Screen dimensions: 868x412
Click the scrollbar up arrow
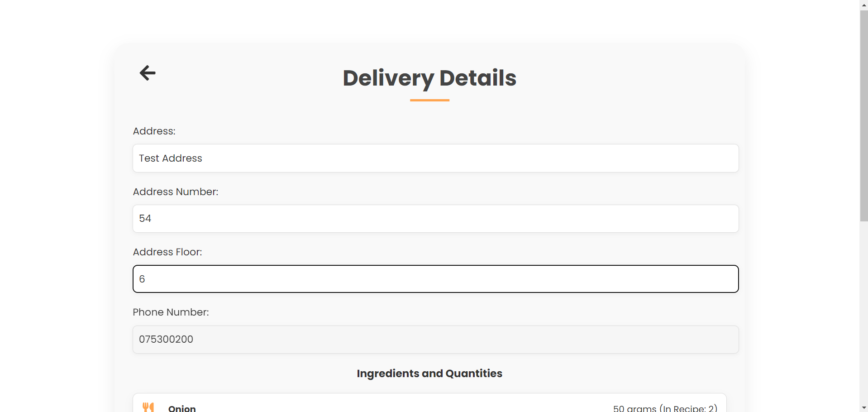click(x=863, y=4)
